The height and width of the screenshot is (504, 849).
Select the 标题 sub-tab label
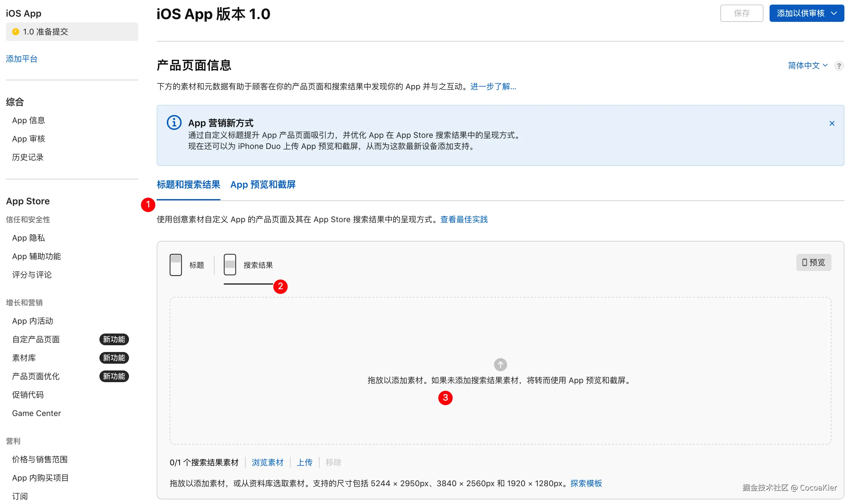point(196,265)
